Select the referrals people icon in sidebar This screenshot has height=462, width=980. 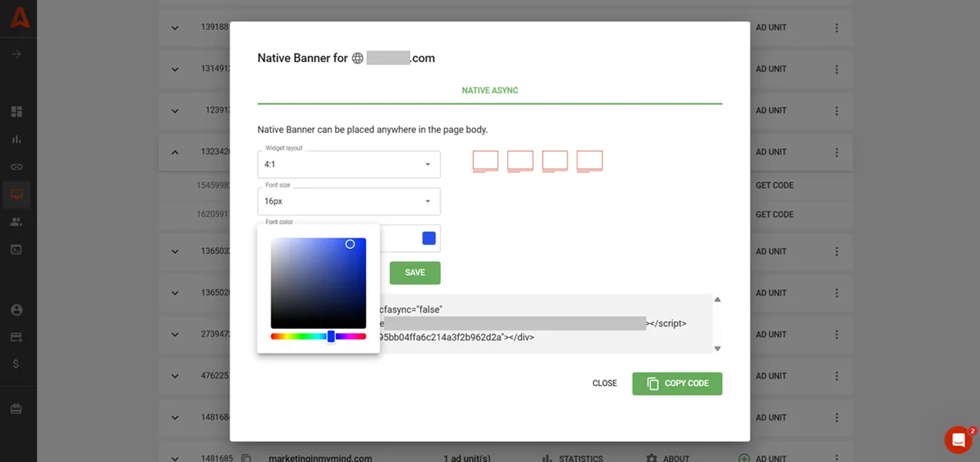click(x=16, y=221)
